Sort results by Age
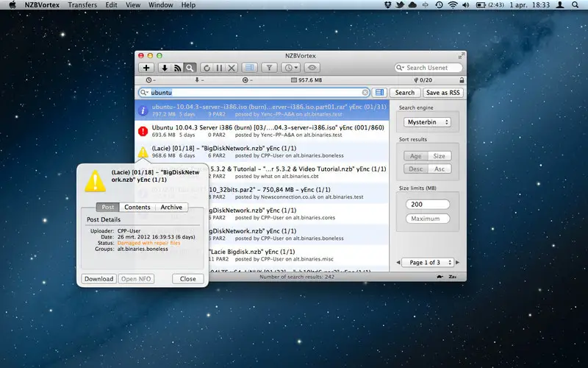This screenshot has height=368, width=588. pyautogui.click(x=415, y=156)
